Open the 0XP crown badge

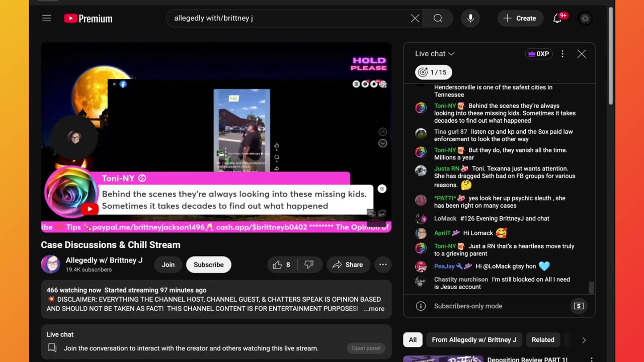coord(538,54)
